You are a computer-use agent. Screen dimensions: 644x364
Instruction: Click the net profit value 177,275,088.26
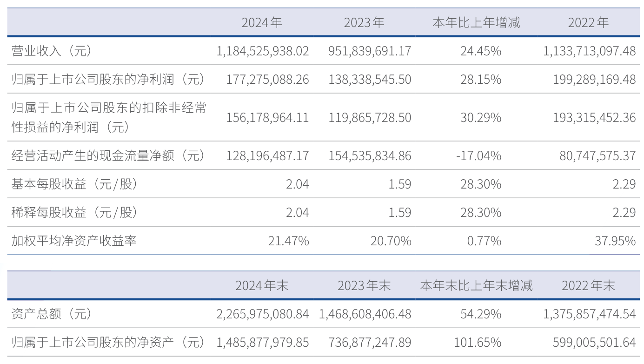pyautogui.click(x=267, y=80)
